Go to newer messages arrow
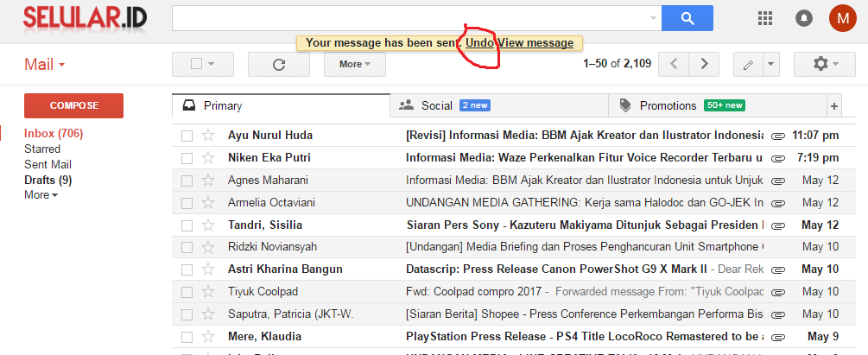Screen dimensions: 868x355 point(674,64)
